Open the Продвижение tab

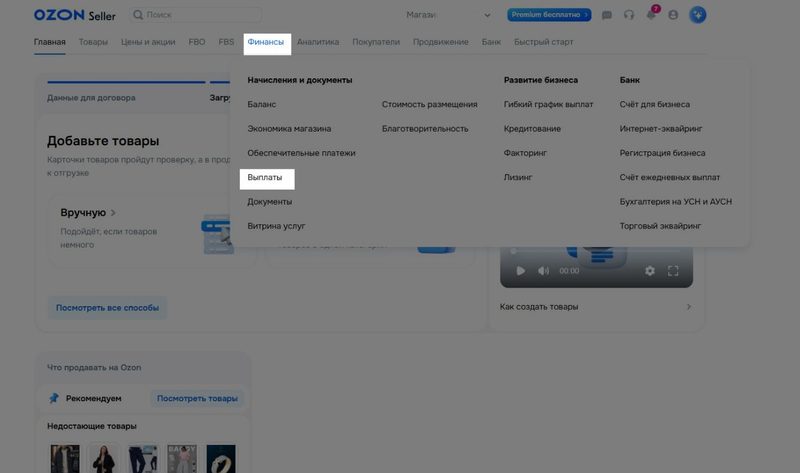[x=441, y=42]
